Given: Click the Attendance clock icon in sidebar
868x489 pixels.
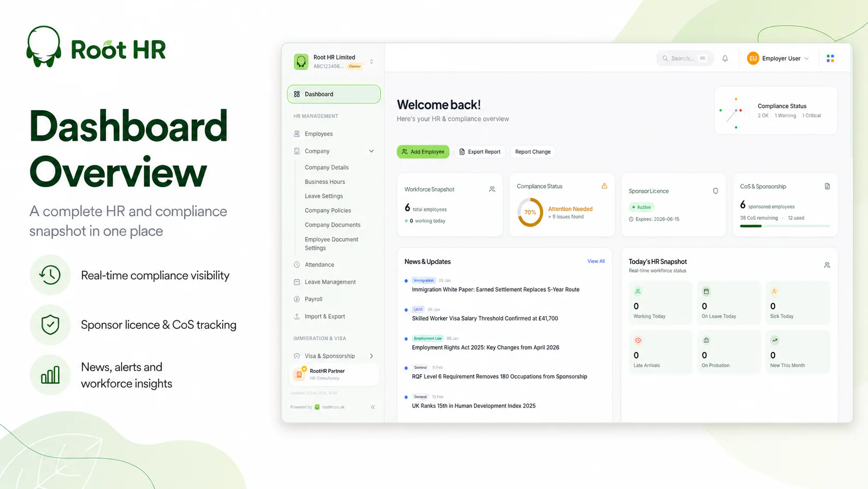Looking at the screenshot, I should point(297,265).
